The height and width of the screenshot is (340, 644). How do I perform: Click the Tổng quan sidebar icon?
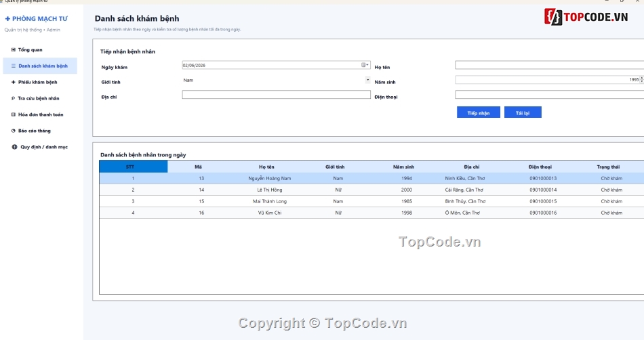[13, 49]
